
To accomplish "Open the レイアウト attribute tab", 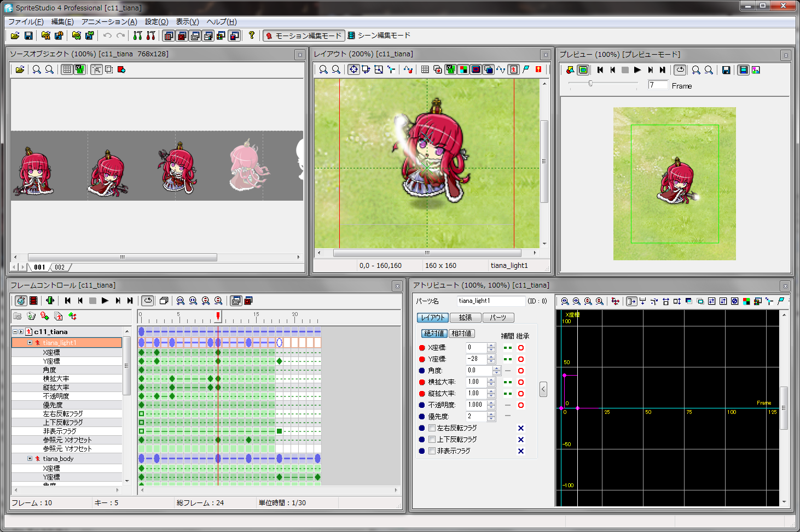I will tap(433, 318).
